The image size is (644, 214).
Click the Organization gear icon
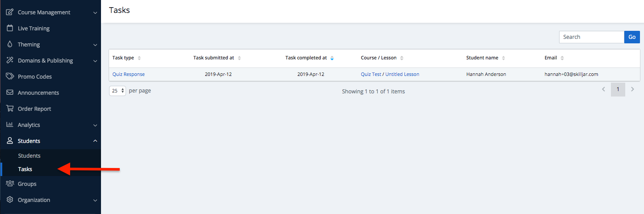click(x=9, y=200)
